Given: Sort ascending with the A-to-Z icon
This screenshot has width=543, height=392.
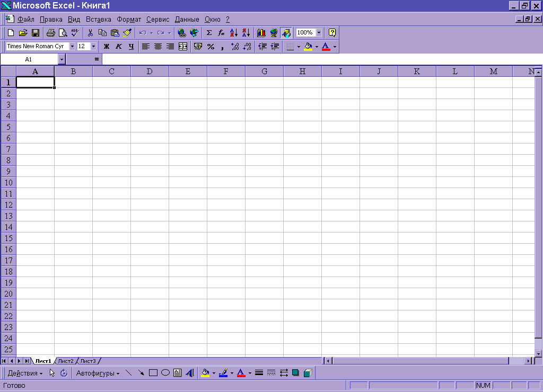Looking at the screenshot, I should click(x=234, y=33).
